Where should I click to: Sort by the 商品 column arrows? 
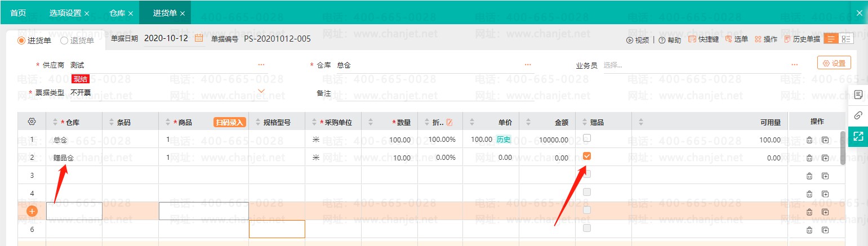coord(168,122)
